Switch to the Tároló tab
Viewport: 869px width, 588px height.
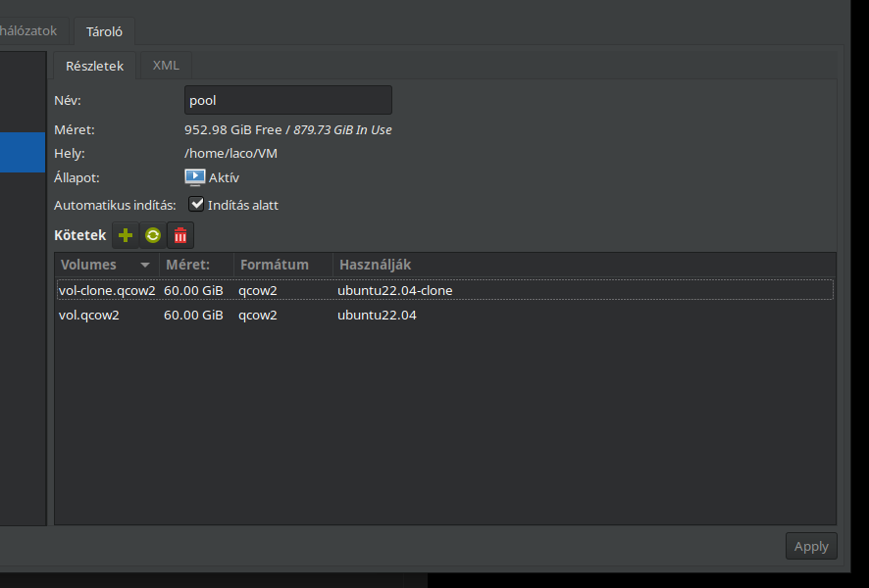point(104,31)
